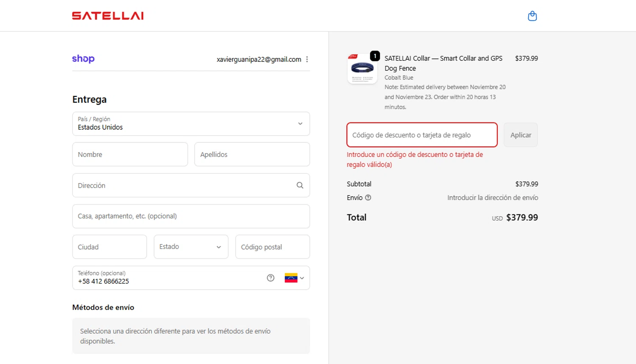Image resolution: width=636 pixels, height=364 pixels.
Task: Expand the País / Región dropdown
Action: [x=191, y=124]
